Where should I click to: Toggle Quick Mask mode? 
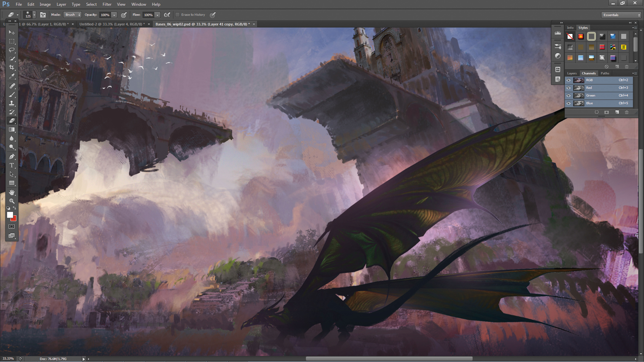(11, 227)
